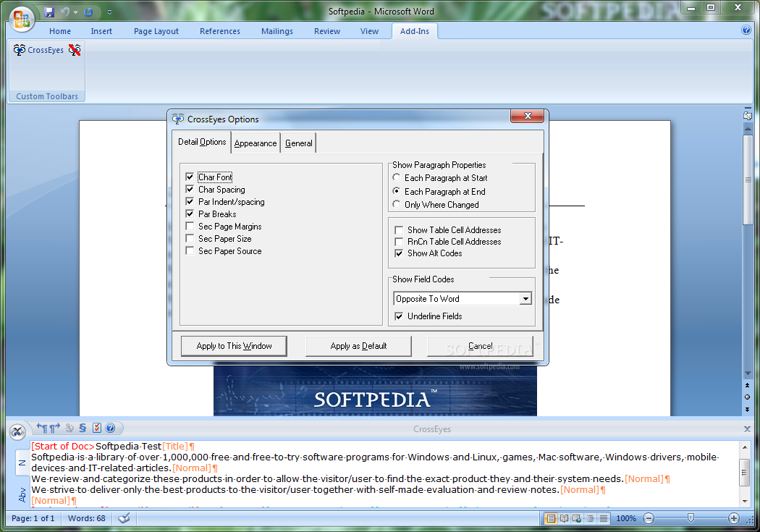Click the CrossEyes ribbon button
Image resolution: width=760 pixels, height=532 pixels.
38,50
